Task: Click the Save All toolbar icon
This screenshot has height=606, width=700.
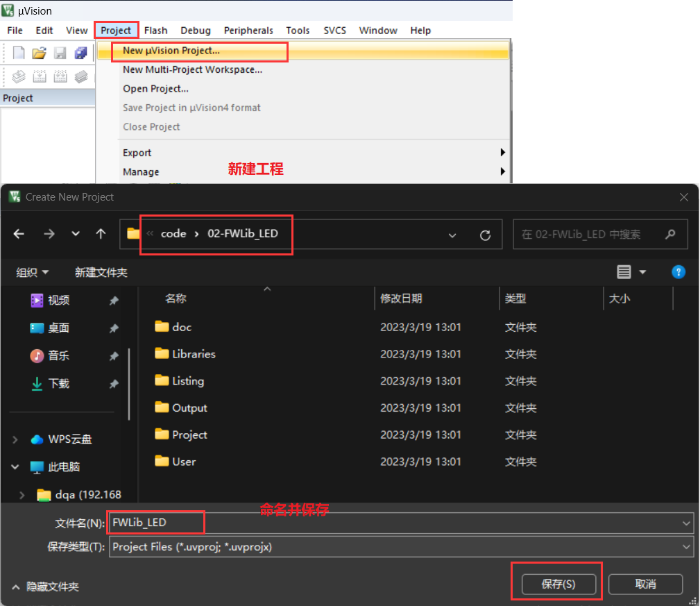Action: tap(80, 53)
